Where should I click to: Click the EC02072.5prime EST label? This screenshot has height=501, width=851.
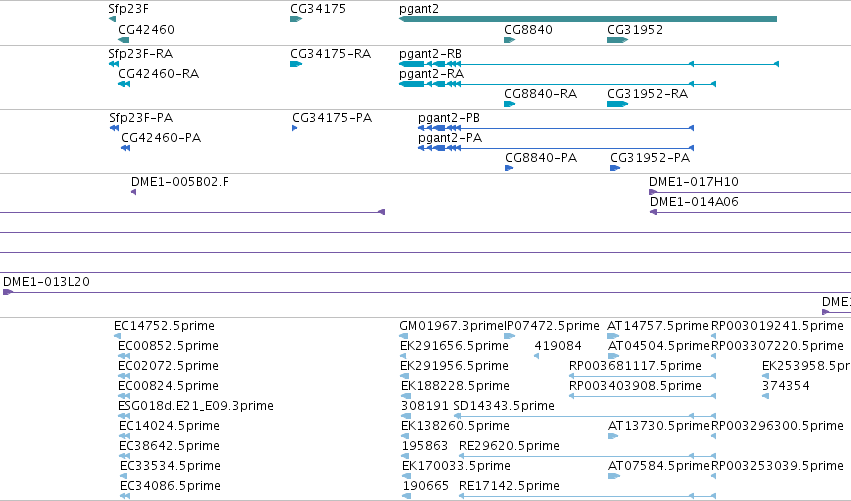pos(168,366)
